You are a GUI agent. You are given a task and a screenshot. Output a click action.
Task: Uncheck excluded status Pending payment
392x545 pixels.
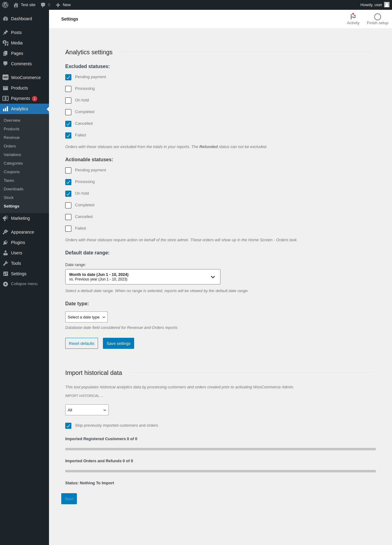(x=68, y=77)
